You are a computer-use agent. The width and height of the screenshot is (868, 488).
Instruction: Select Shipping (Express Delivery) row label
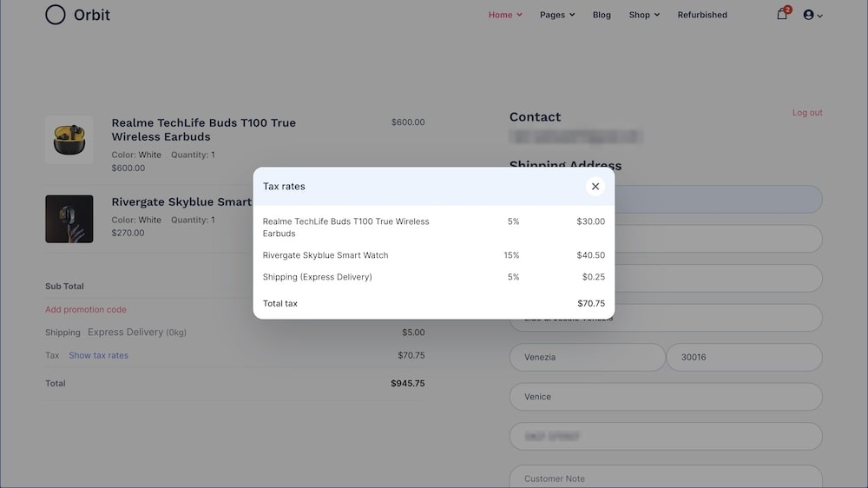(x=317, y=277)
